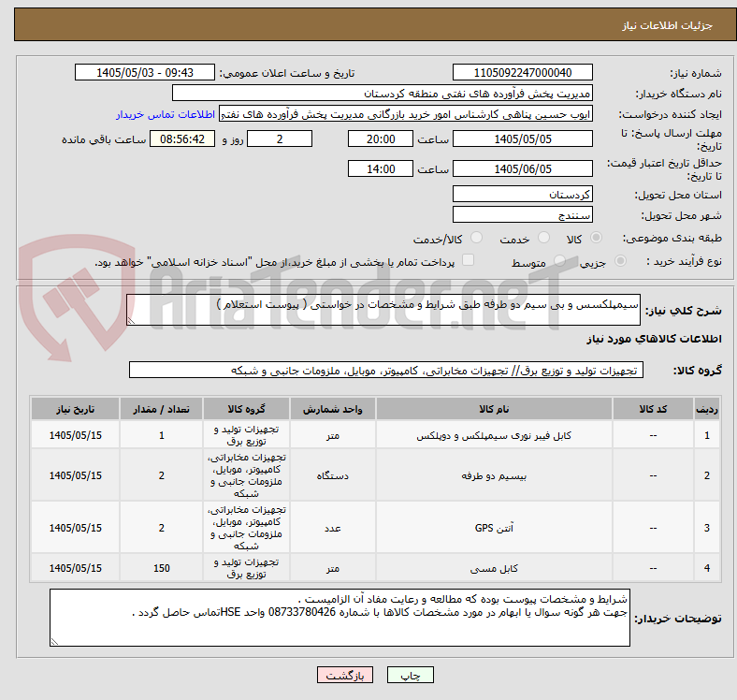Click item name آنتن GPS

(x=494, y=529)
